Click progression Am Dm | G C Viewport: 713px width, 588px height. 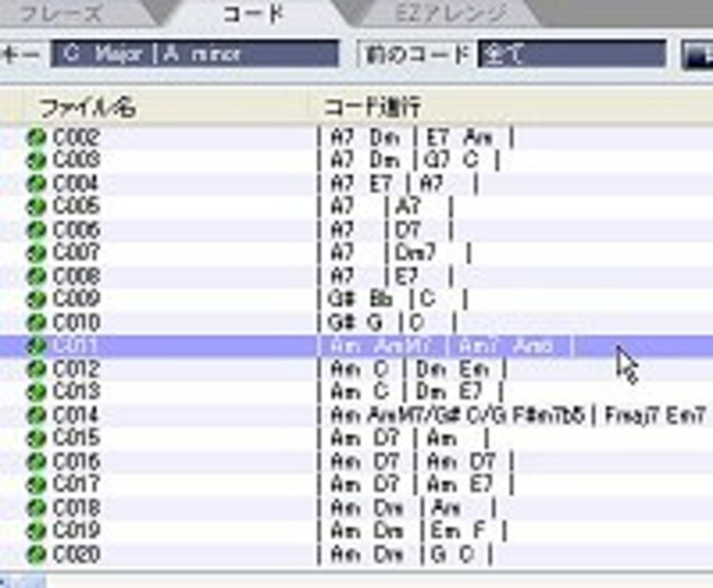point(405,554)
